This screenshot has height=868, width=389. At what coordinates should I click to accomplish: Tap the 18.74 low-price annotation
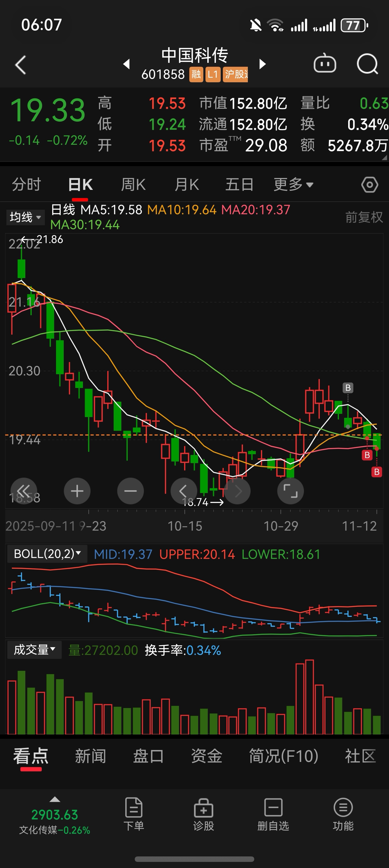(x=203, y=502)
